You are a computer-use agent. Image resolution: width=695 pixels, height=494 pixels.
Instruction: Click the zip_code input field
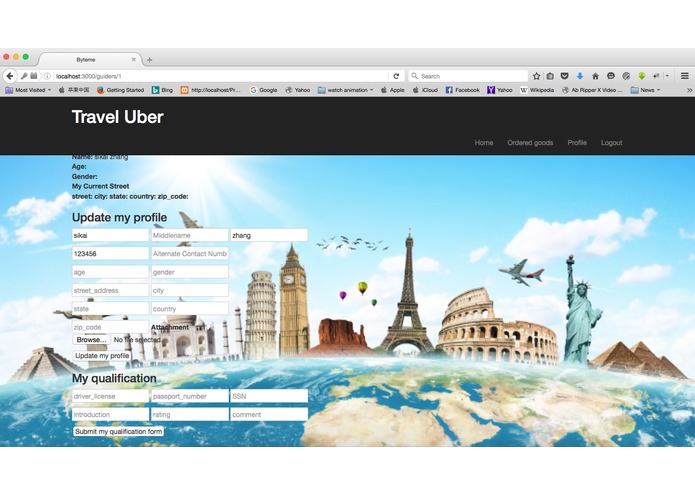[110, 327]
